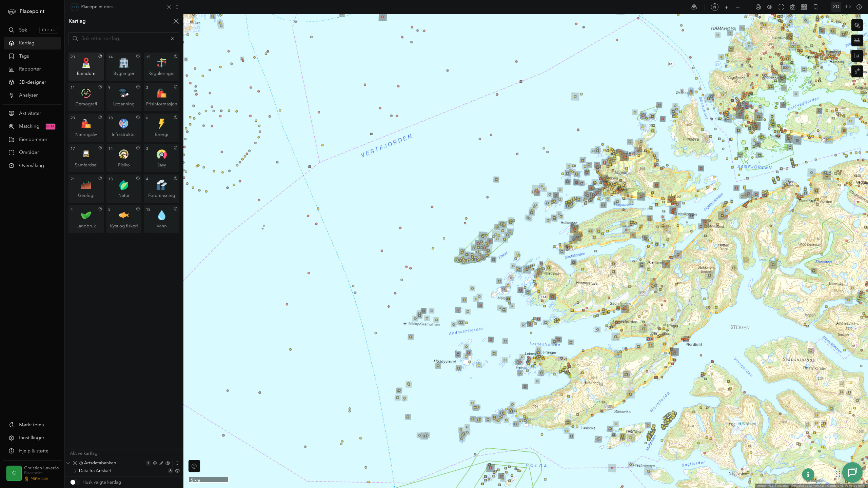This screenshot has width=868, height=488.
Task: Open Hjelp & støtte
Action: (x=32, y=451)
